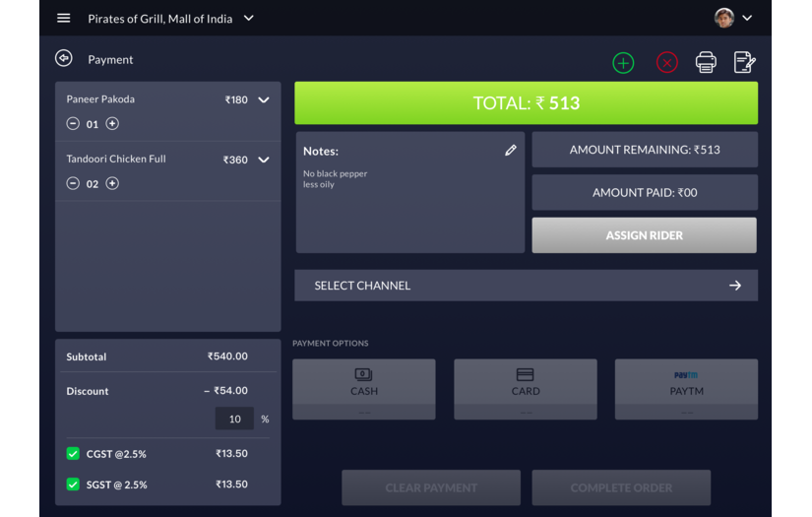The image size is (812, 517).
Task: Expand Tandoori Chicken Full item details
Action: coord(264,160)
